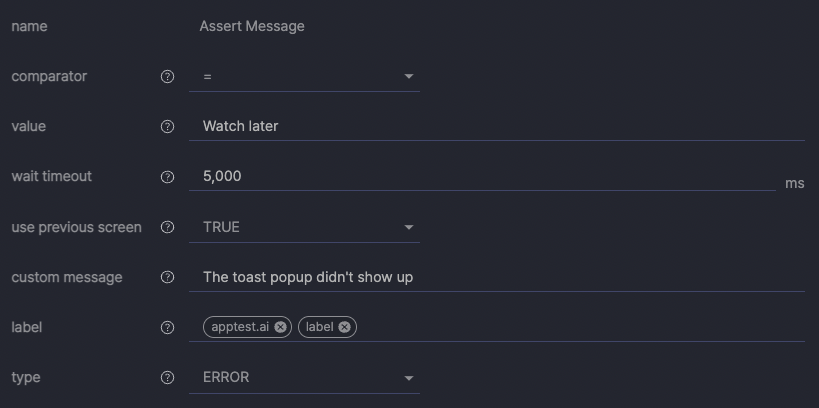The image size is (819, 408).
Task: Show label field help tooltip icon
Action: click(x=167, y=328)
